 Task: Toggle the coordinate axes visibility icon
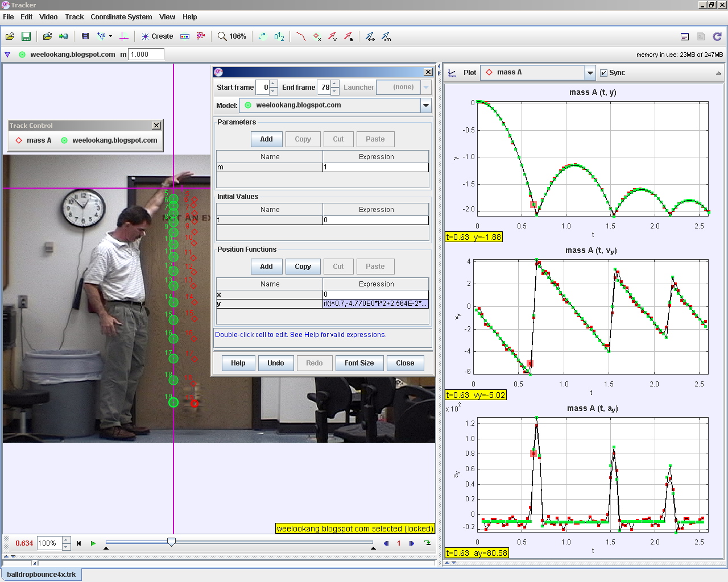point(124,36)
